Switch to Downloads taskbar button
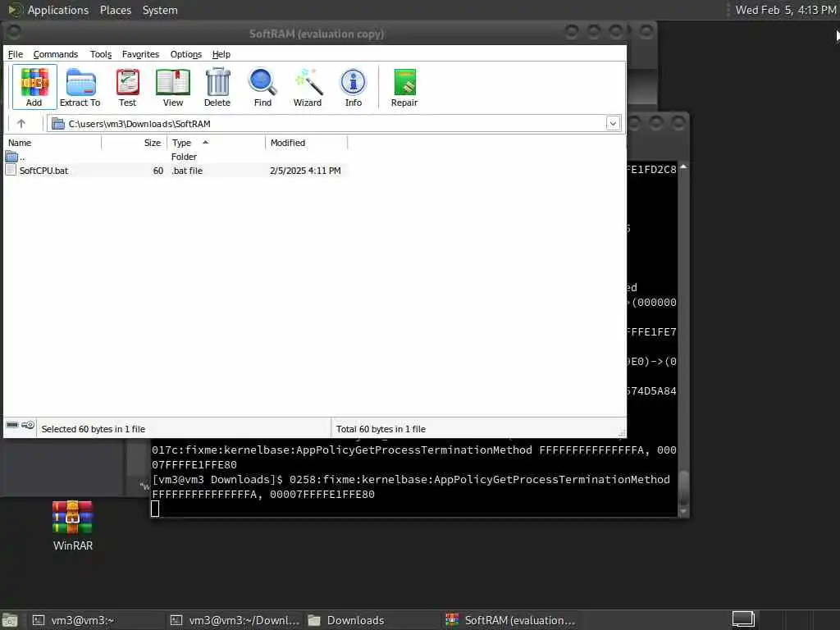 372,620
